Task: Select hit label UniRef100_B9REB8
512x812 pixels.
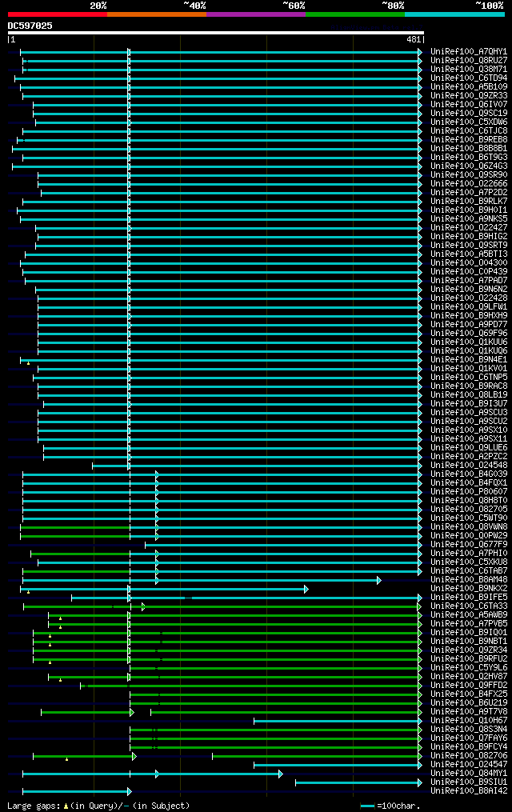Action: pyautogui.click(x=469, y=140)
